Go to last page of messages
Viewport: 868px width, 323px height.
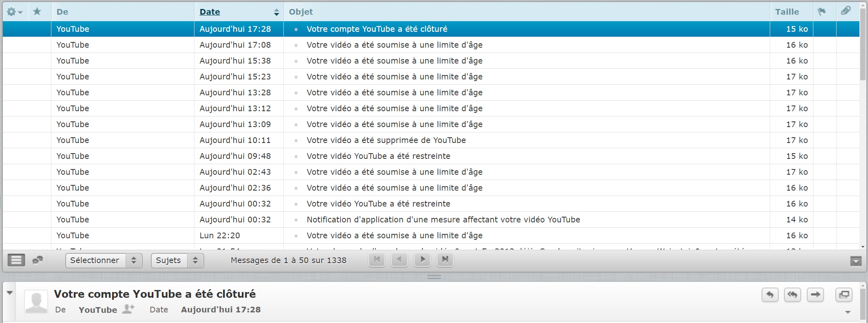[445, 259]
